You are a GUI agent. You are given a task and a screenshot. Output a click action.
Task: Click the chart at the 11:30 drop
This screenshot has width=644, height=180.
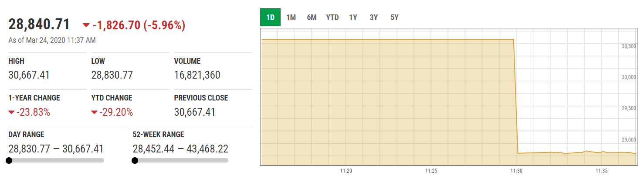click(x=516, y=96)
